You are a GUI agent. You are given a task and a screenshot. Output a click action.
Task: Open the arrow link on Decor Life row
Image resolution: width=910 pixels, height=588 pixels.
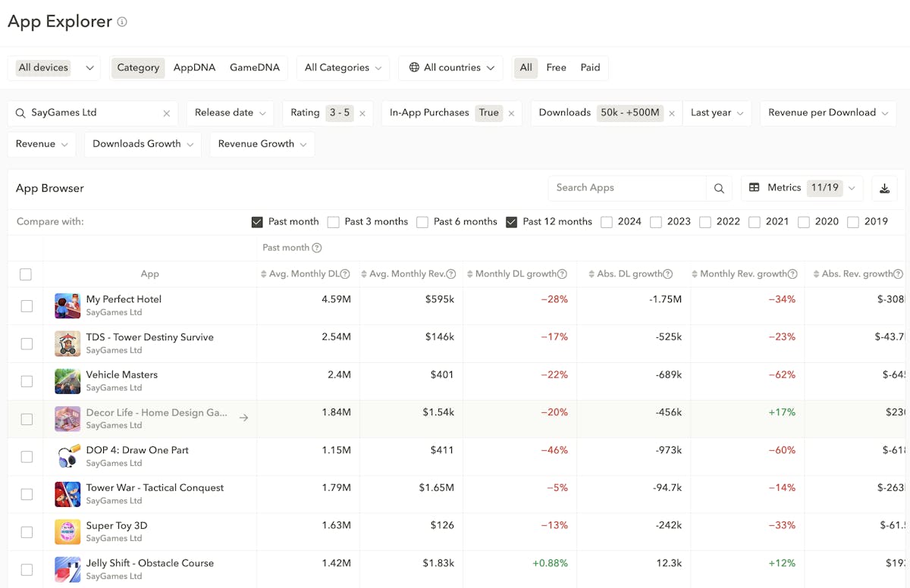point(243,418)
